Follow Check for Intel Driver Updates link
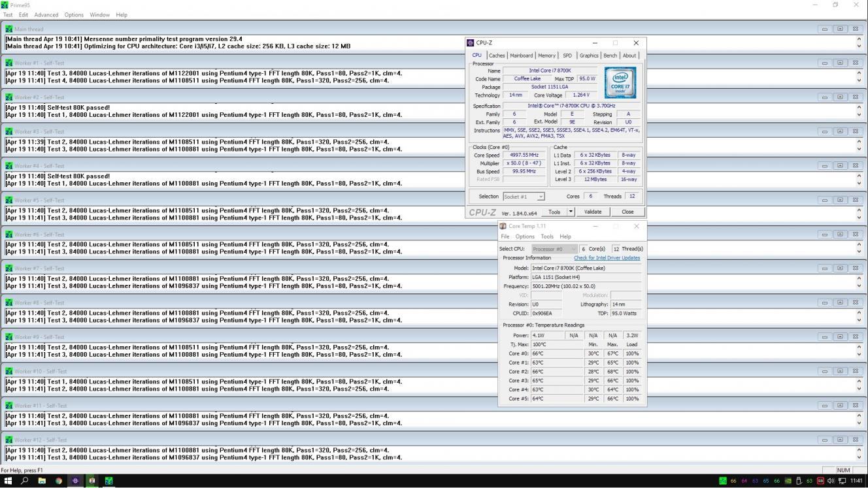This screenshot has height=488, width=868. (x=607, y=258)
